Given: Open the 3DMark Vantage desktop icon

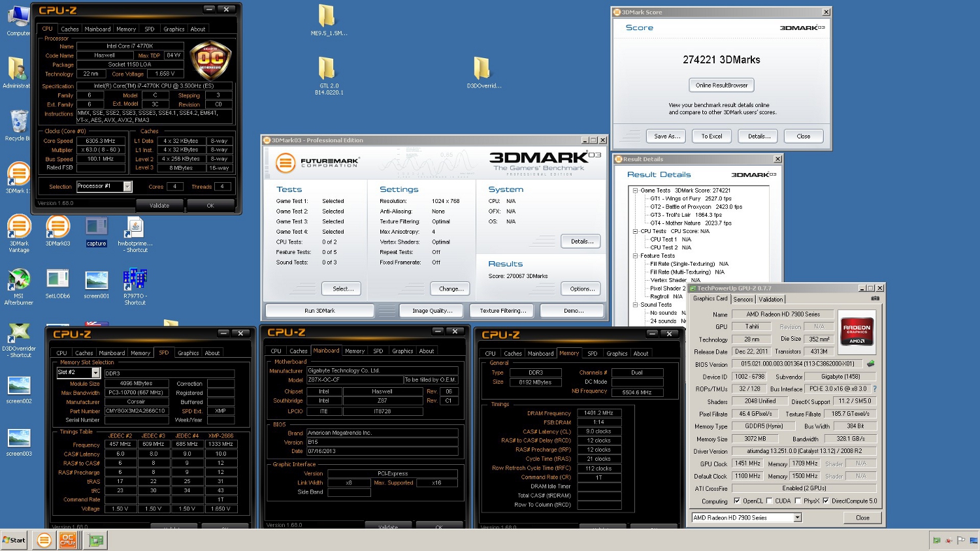Looking at the screenshot, I should coord(18,234).
